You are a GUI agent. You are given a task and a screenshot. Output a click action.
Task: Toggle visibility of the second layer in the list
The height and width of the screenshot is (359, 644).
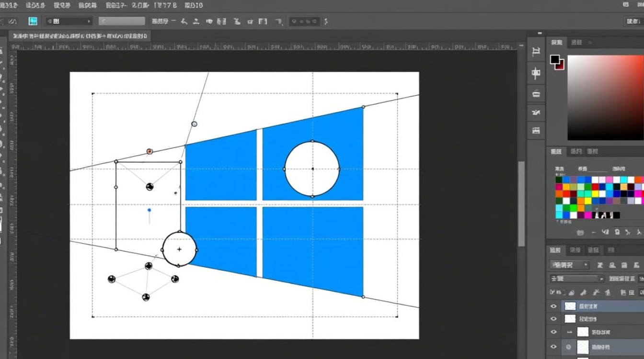coord(554,319)
